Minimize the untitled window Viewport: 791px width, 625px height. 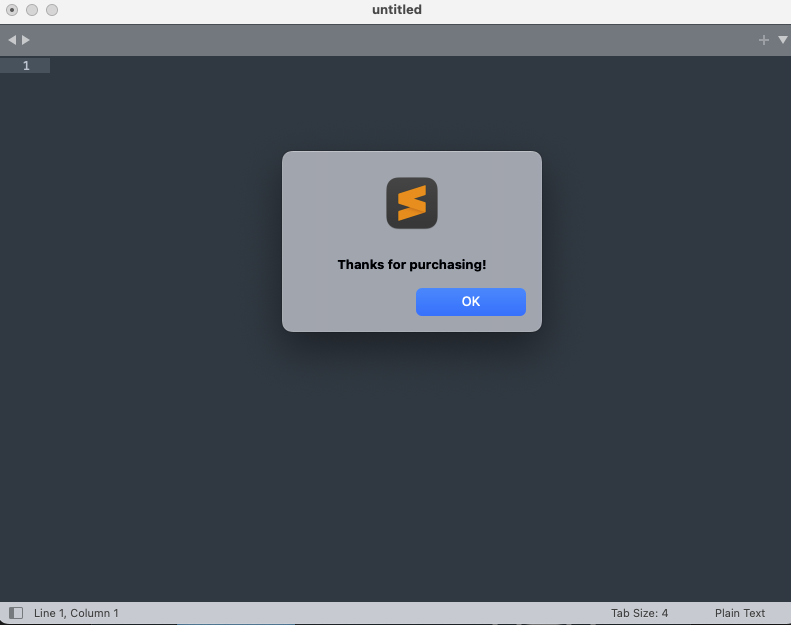tap(32, 10)
